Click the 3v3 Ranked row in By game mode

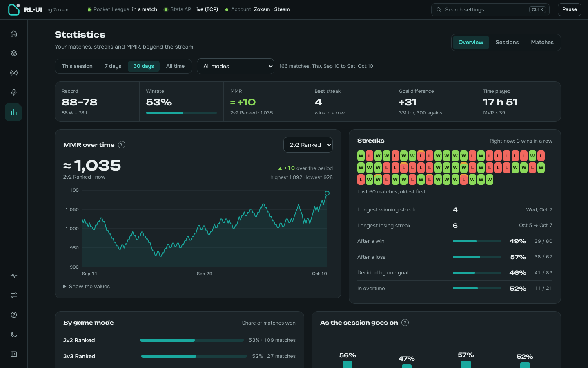[x=179, y=356]
